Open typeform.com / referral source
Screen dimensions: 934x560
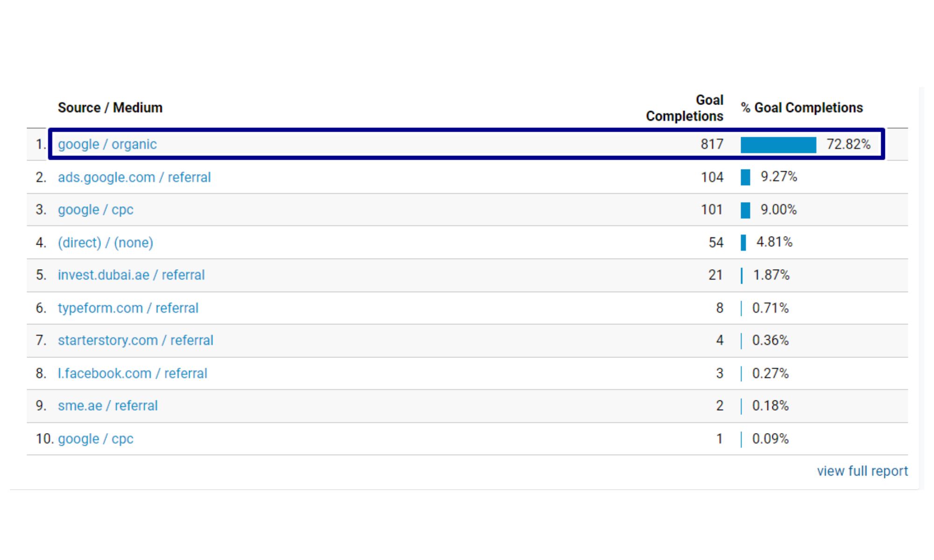(128, 308)
